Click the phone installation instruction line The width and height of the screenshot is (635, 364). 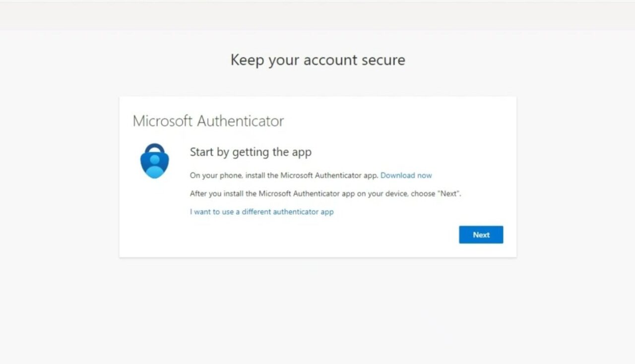point(285,175)
